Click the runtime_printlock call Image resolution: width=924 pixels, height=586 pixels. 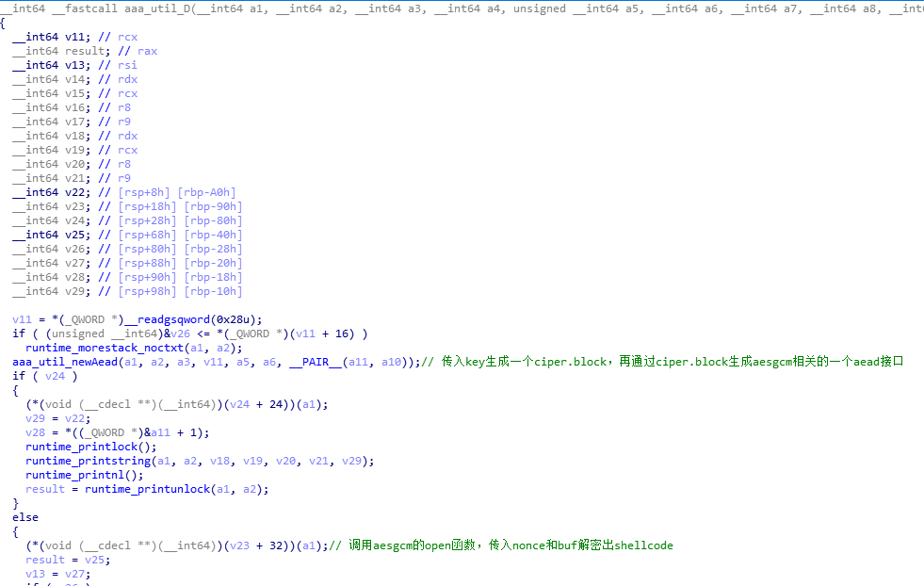(77, 447)
